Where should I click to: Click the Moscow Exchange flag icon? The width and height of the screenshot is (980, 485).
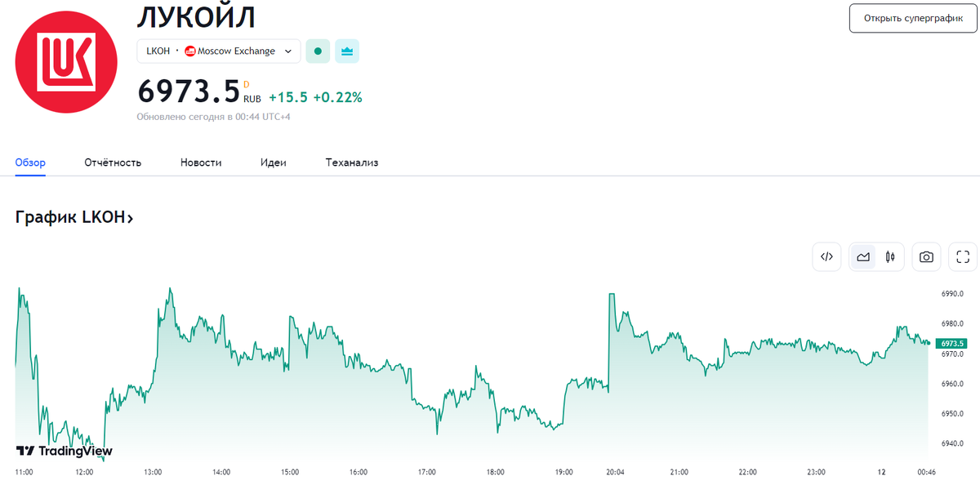[x=190, y=51]
